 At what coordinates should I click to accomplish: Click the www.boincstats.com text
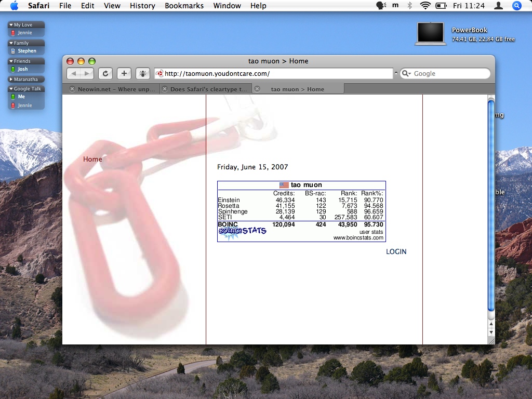tap(358, 238)
